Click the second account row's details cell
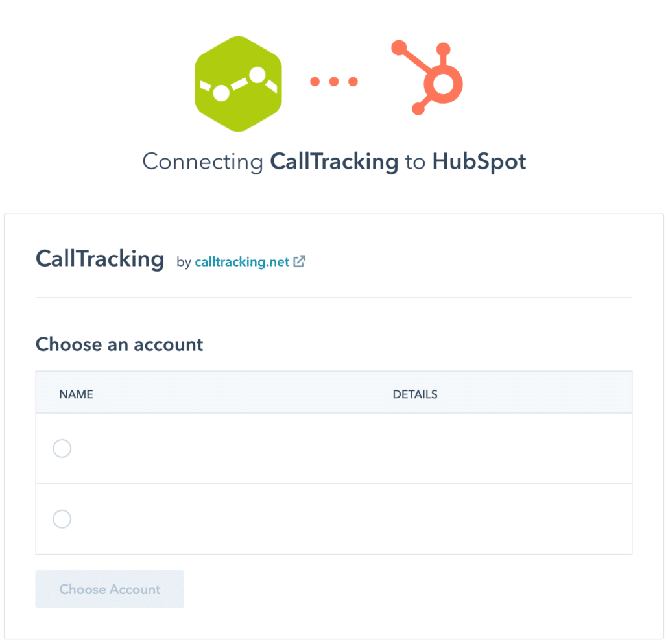This screenshot has width=668, height=644. coord(512,519)
